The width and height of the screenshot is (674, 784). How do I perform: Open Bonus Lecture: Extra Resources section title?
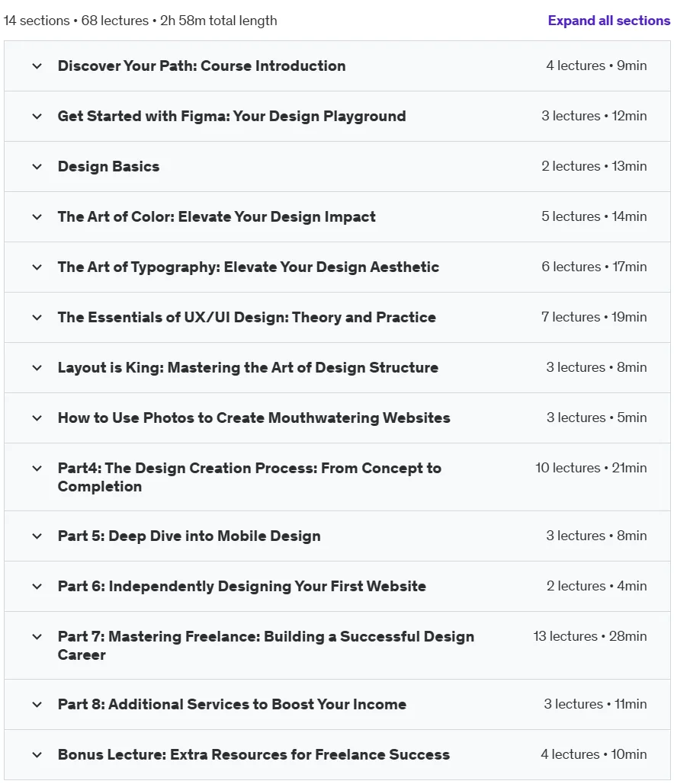[x=254, y=754]
